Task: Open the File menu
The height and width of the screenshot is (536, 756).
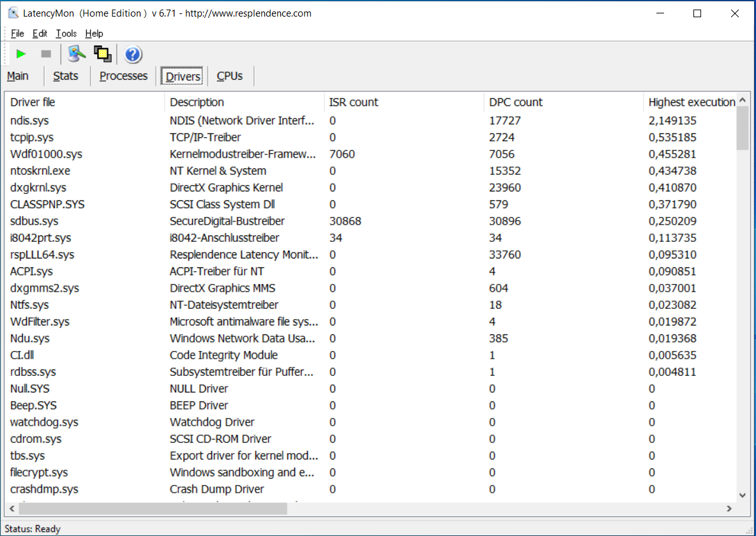Action: click(x=17, y=34)
